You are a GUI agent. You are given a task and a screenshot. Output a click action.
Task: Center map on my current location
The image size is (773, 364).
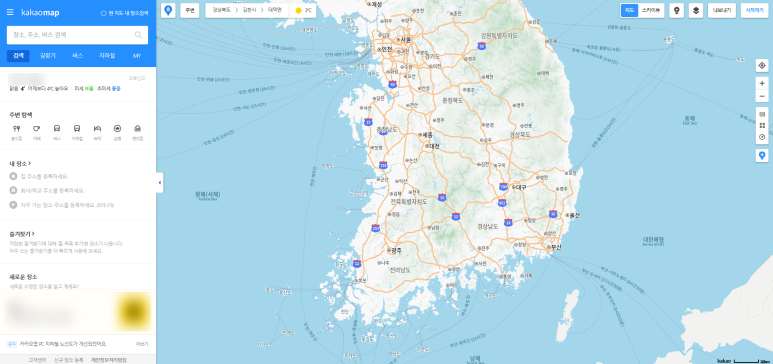tap(762, 65)
